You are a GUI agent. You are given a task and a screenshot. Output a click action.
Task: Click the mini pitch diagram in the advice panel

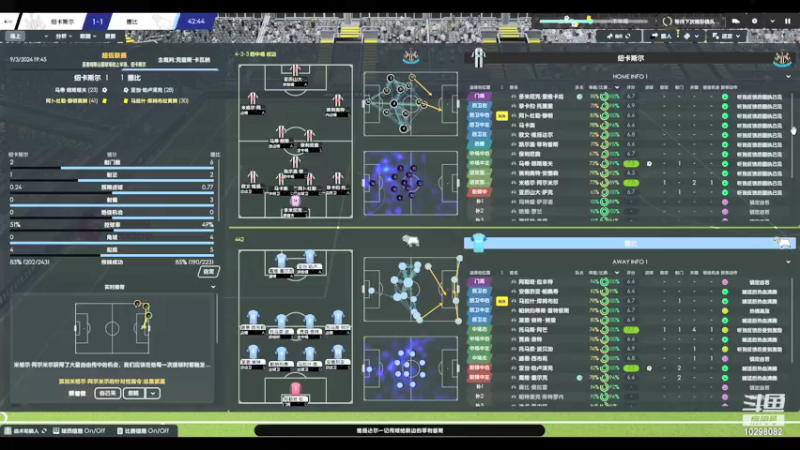point(112,328)
